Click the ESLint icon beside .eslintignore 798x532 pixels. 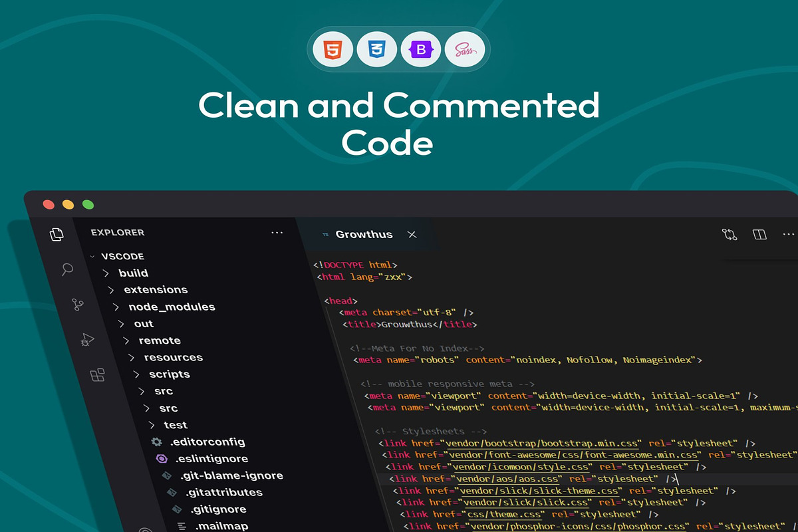coord(162,459)
